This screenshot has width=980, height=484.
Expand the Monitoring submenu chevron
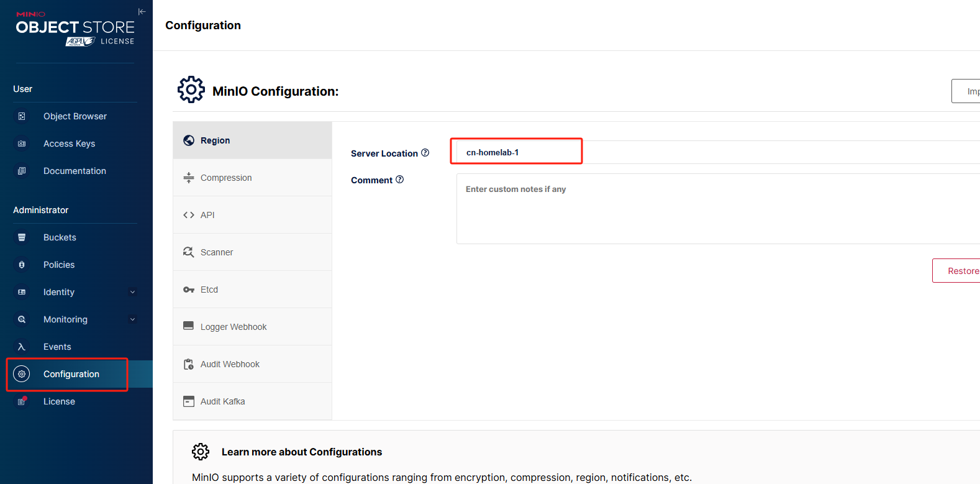click(132, 319)
